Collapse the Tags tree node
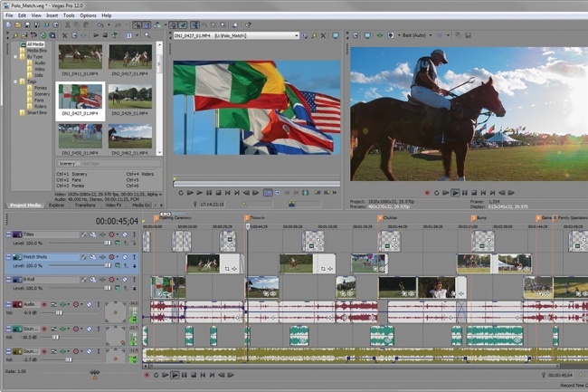This screenshot has height=392, width=588. click(15, 81)
